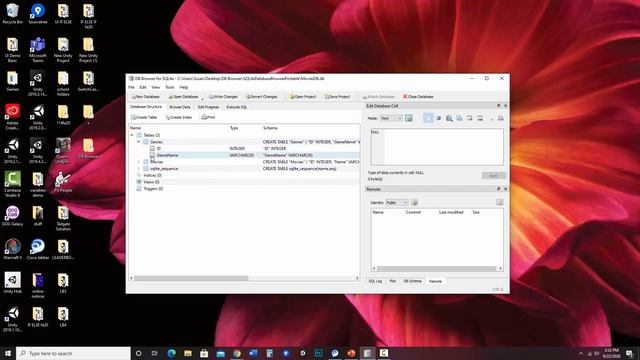
Task: Undock the Edit Database Cell panel
Action: point(498,106)
